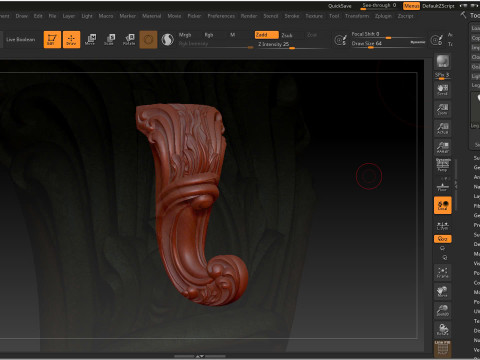Open the Stroke menu
The image size is (480, 360).
click(292, 16)
